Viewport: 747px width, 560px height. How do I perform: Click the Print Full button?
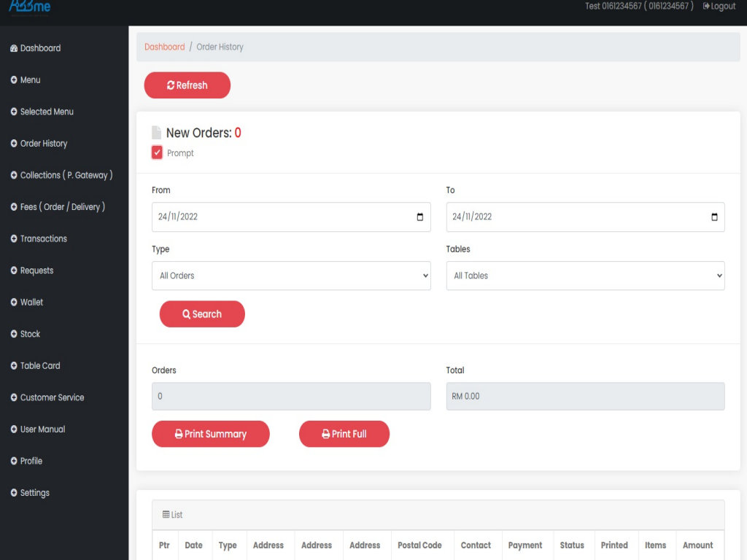[344, 434]
